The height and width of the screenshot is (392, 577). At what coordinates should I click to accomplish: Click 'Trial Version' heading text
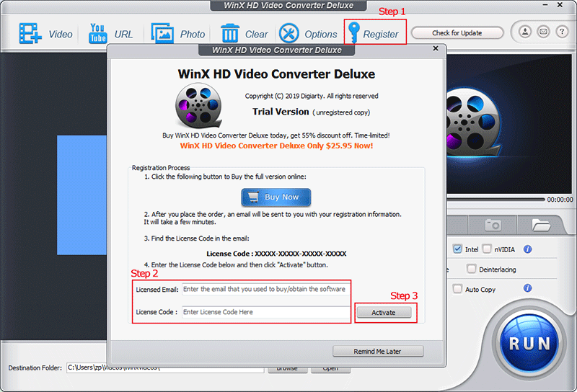point(281,112)
